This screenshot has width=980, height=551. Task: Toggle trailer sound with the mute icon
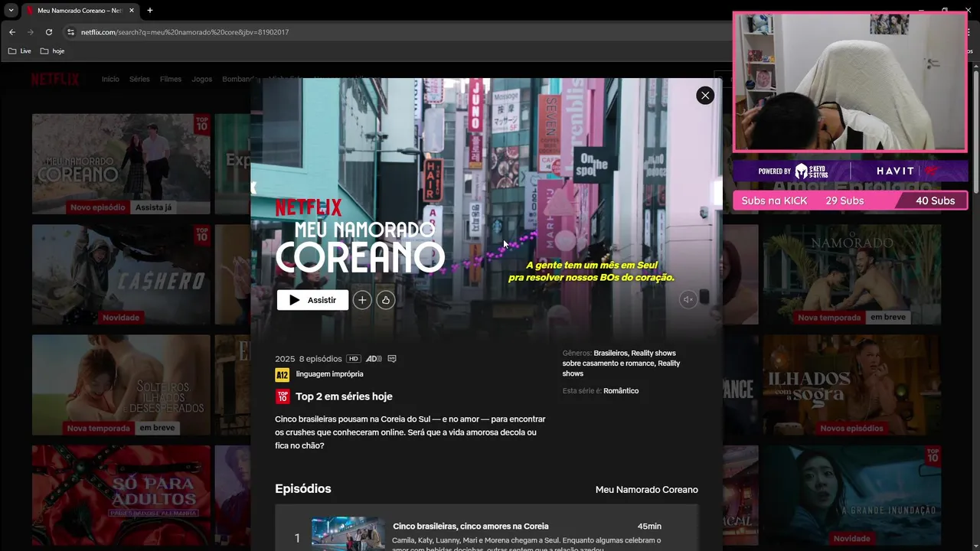(x=688, y=300)
